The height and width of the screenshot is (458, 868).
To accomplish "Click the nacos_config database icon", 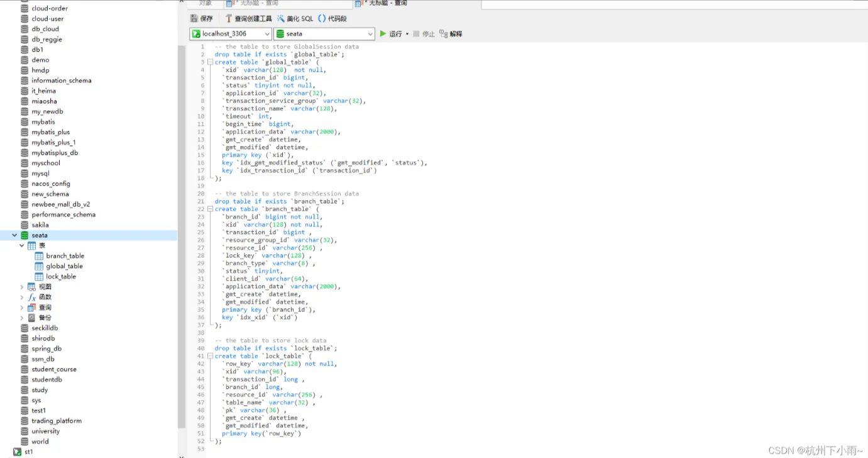I will (25, 184).
